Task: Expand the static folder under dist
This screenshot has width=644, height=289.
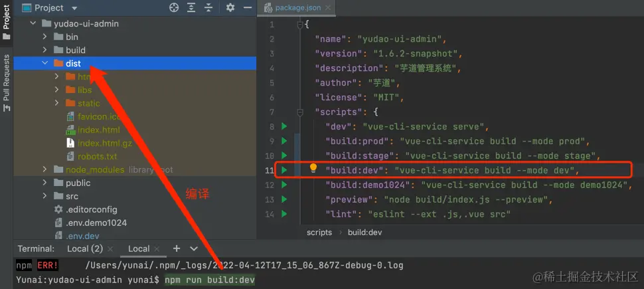Action: tap(56, 103)
